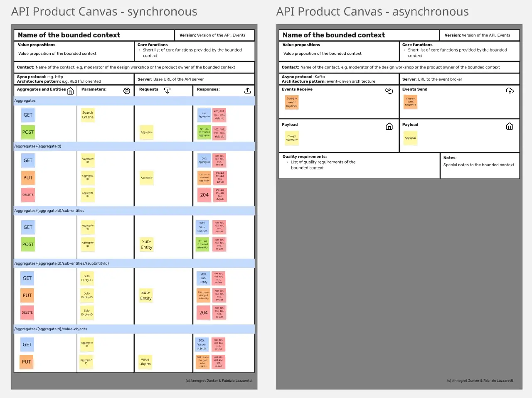Select the red DELETE note under /aggregates/{aggregateId}

click(28, 195)
